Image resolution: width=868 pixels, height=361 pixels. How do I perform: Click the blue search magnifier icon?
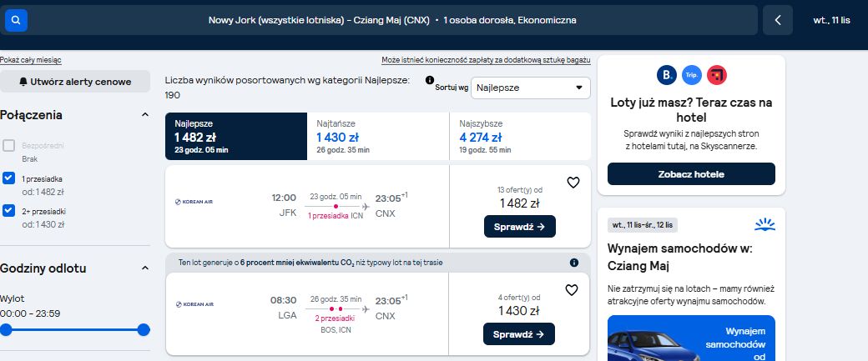[x=16, y=21]
